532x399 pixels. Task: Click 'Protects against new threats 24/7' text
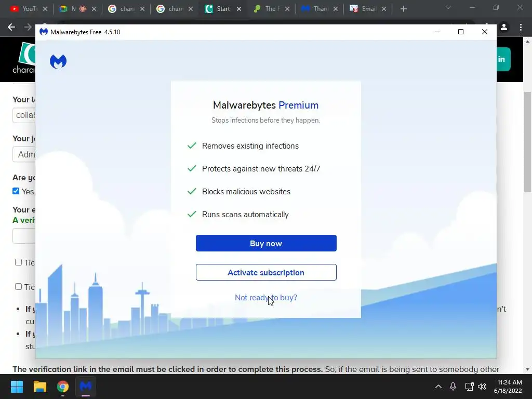[261, 169]
